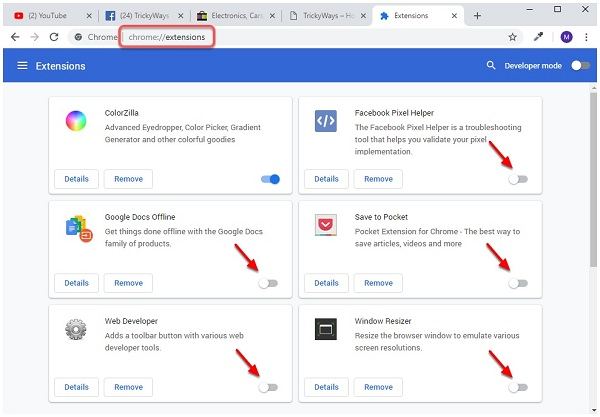The image size is (600, 417).
Task: Enable the Window Resizer toggle
Action: click(x=518, y=387)
